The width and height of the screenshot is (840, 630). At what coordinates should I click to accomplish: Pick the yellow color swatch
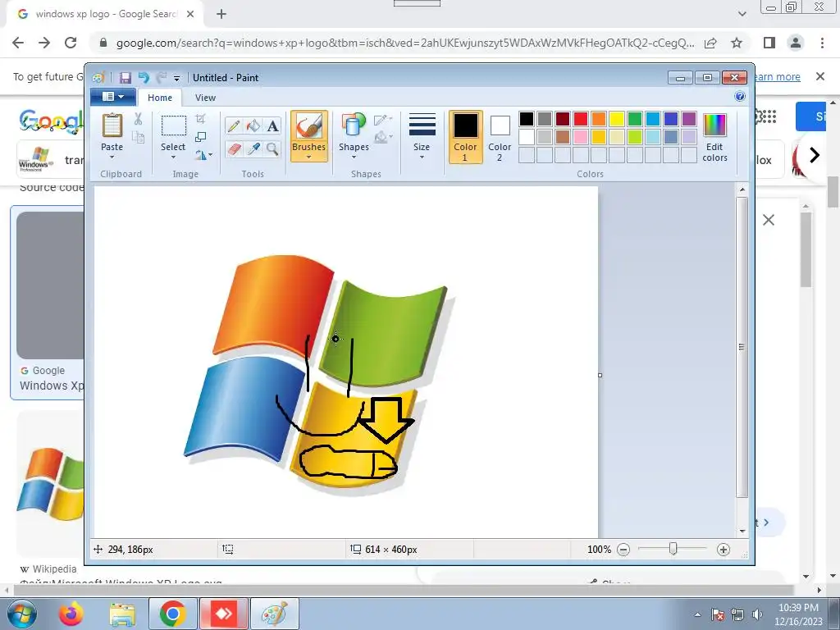(x=617, y=119)
